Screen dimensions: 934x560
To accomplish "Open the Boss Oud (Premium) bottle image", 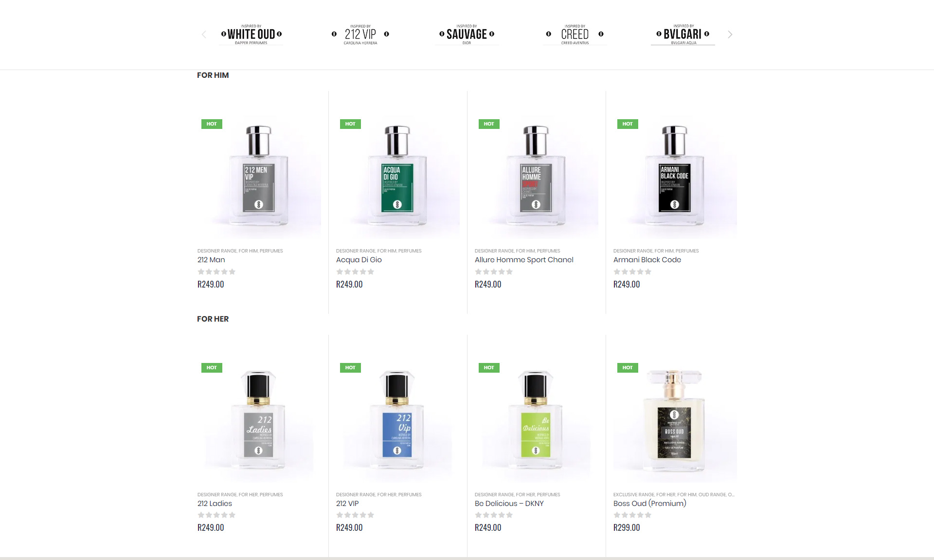I will click(x=675, y=420).
